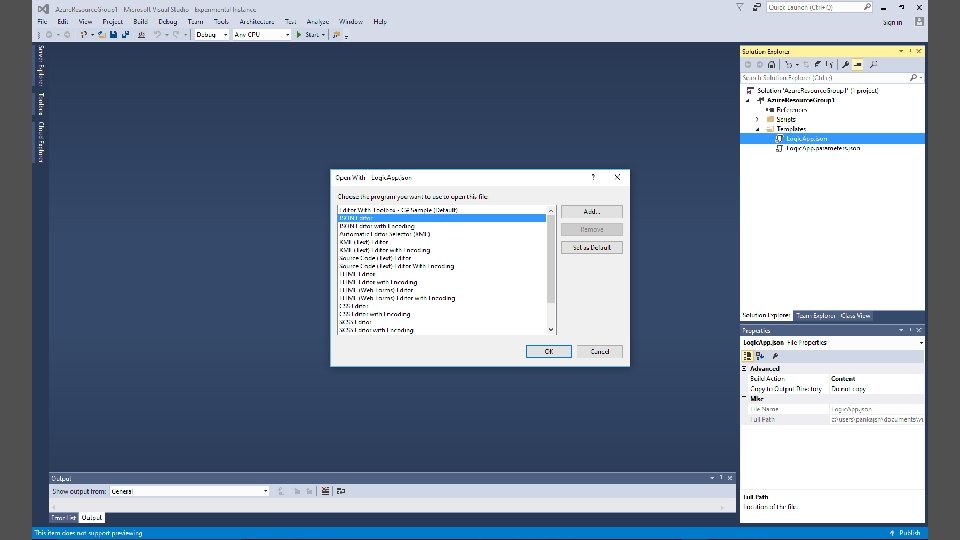Open File menu

point(42,21)
